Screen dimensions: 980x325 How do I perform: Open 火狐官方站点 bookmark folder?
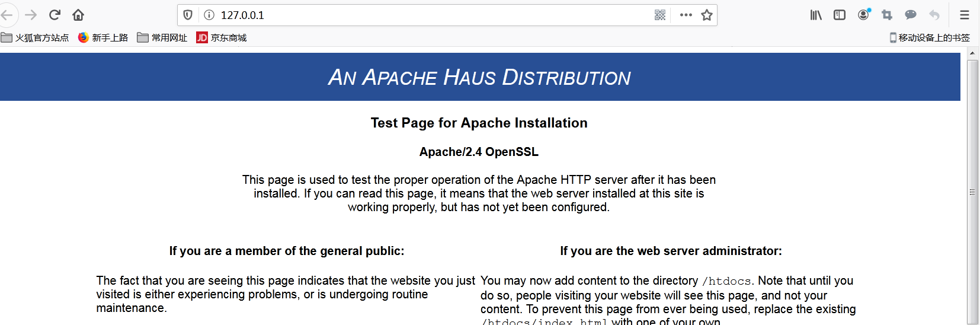pyautogui.click(x=35, y=37)
